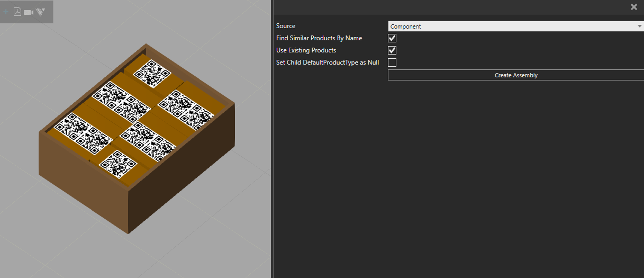The image size is (644, 278).
Task: Close the Create Assembly panel
Action: point(633,7)
